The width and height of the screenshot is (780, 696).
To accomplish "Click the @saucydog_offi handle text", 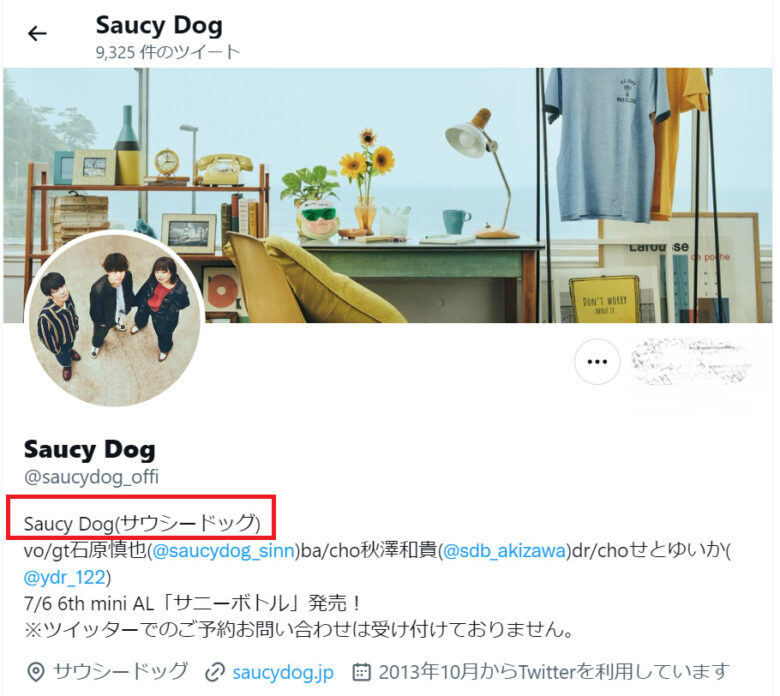I will point(91,477).
